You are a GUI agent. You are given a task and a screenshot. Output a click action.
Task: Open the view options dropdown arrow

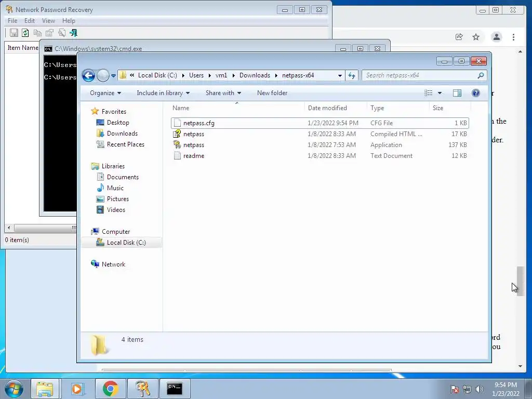click(x=440, y=93)
